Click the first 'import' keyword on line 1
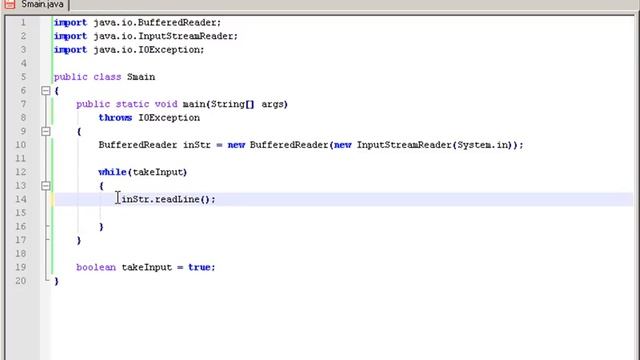Viewport: 640px width, 360px height. tap(71, 22)
